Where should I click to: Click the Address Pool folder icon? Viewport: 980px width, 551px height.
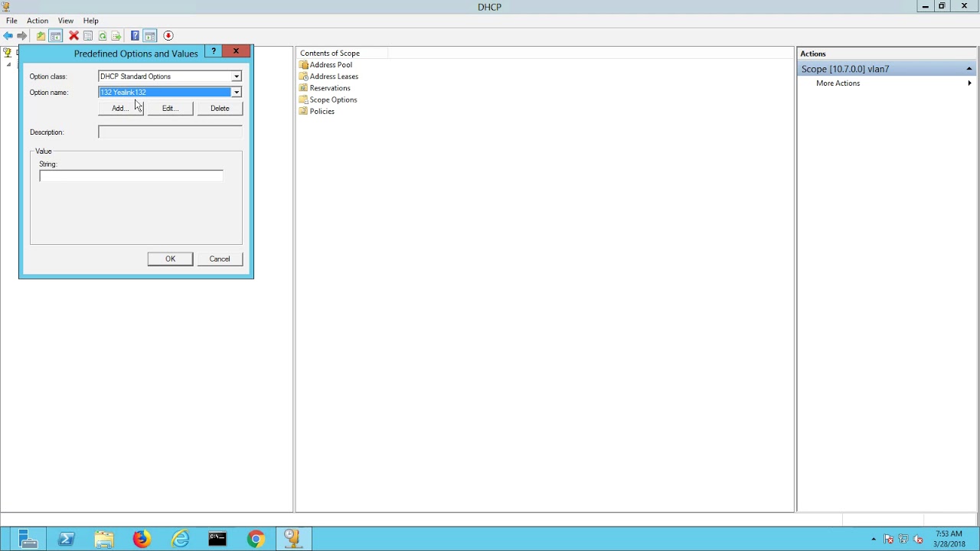click(304, 65)
